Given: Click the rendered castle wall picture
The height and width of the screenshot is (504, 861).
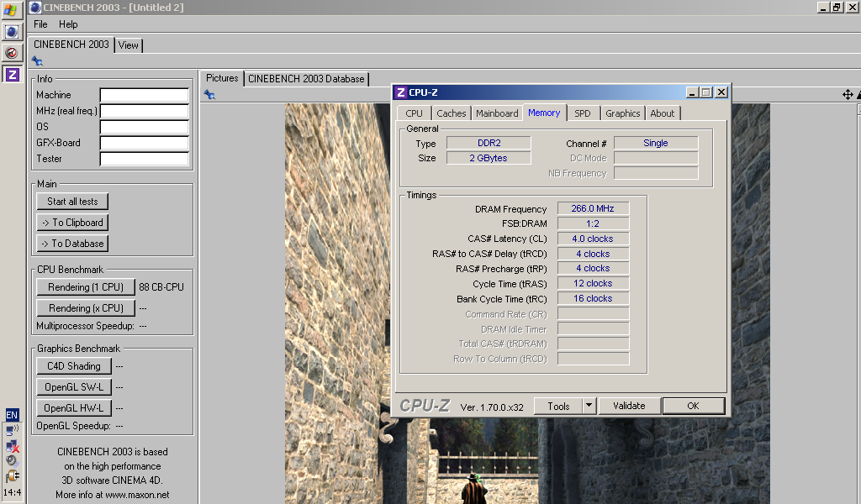Looking at the screenshot, I should point(338,303).
